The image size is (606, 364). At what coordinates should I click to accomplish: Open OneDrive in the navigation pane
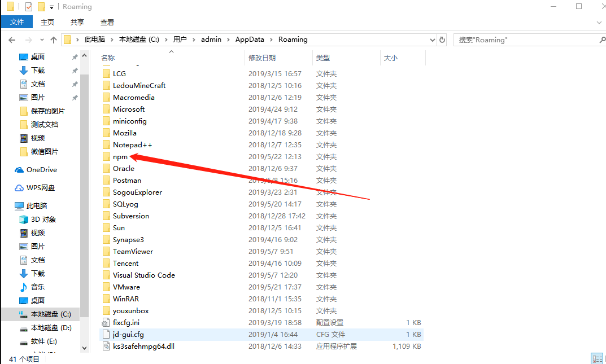(41, 170)
